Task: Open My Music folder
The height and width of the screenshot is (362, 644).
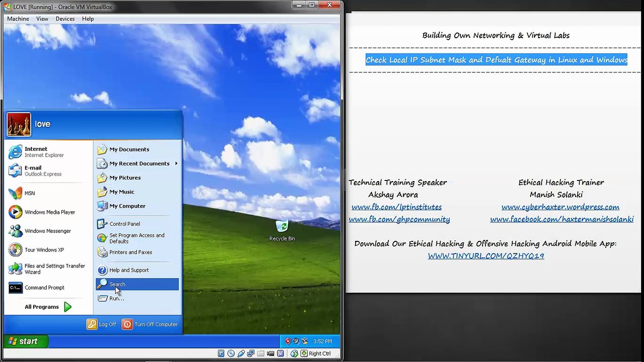Action: click(x=137, y=192)
